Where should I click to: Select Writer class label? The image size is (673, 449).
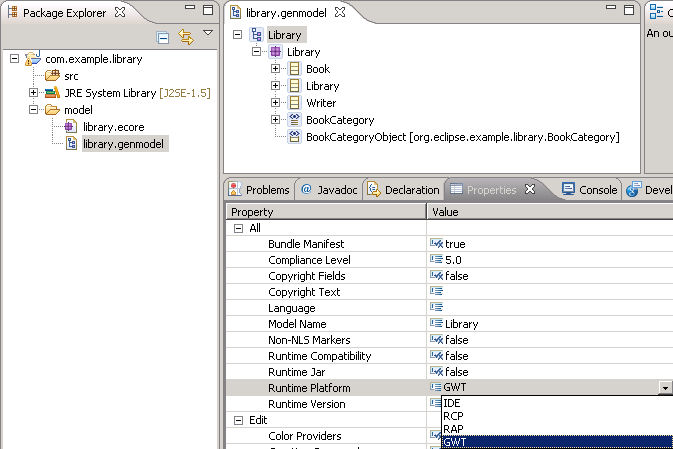pyautogui.click(x=321, y=103)
